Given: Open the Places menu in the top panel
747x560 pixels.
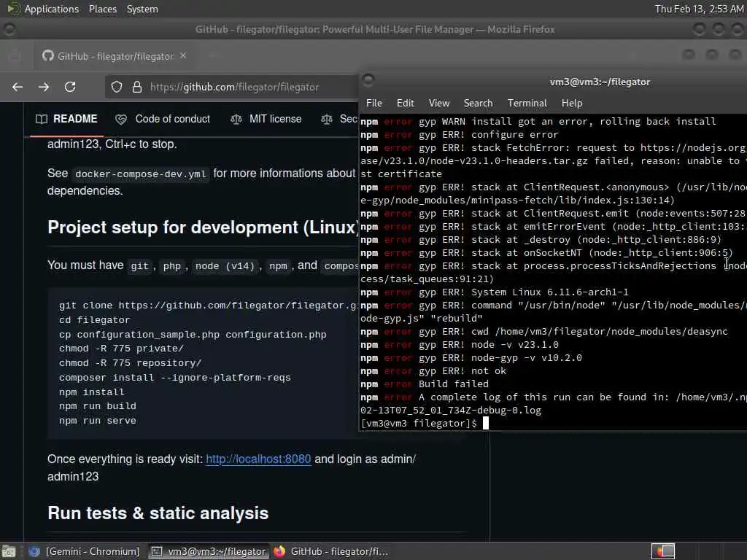Looking at the screenshot, I should click(x=103, y=9).
